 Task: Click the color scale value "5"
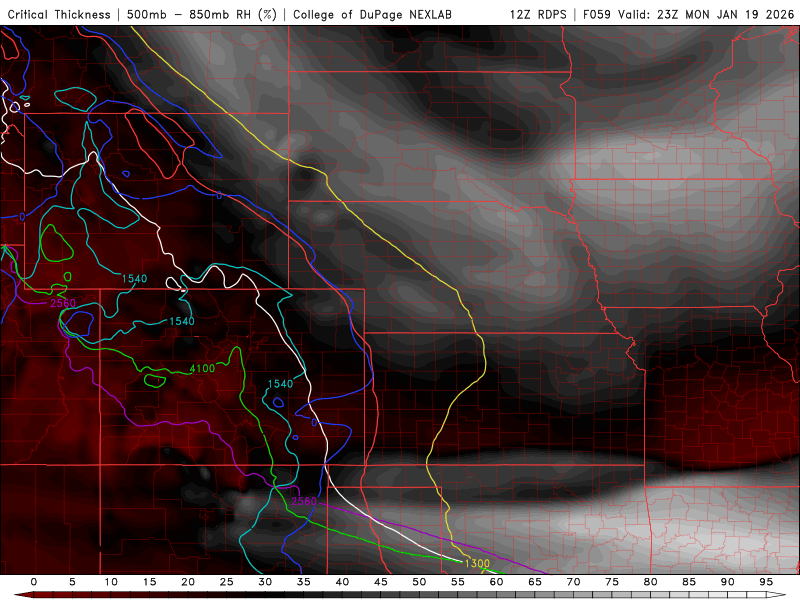tap(72, 582)
